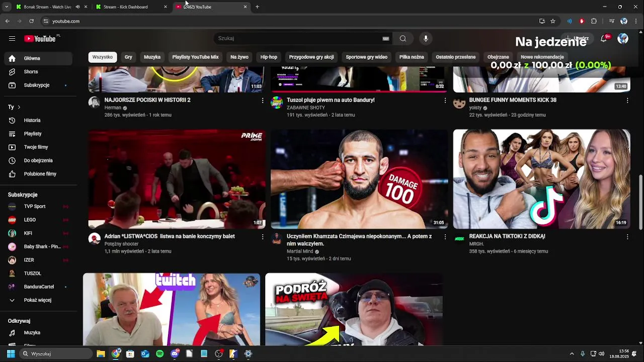This screenshot has width=644, height=362.
Task: Select Playlisty YouTube Mix chip
Action: click(x=195, y=57)
